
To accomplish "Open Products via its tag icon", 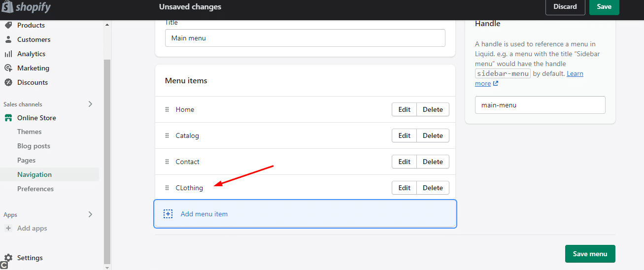I will (x=8, y=25).
